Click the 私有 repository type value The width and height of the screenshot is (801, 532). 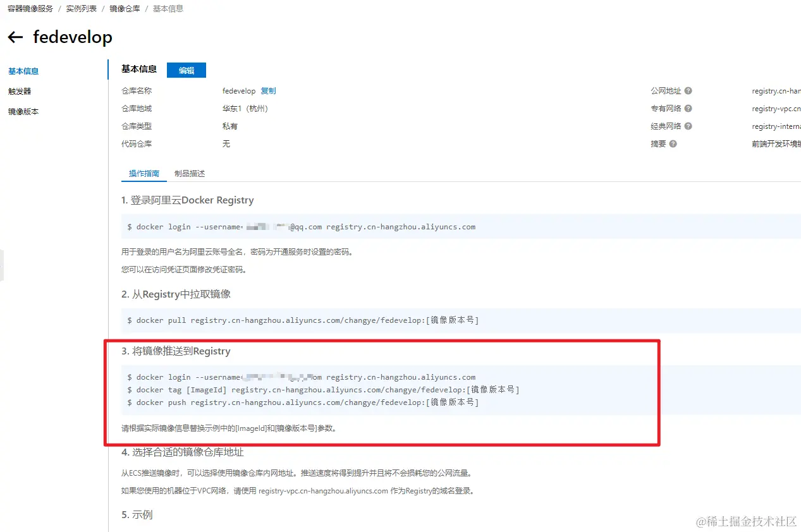(230, 126)
